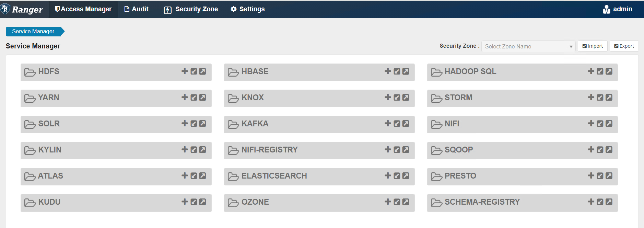Open the admin user menu
This screenshot has width=644, height=228.
618,9
